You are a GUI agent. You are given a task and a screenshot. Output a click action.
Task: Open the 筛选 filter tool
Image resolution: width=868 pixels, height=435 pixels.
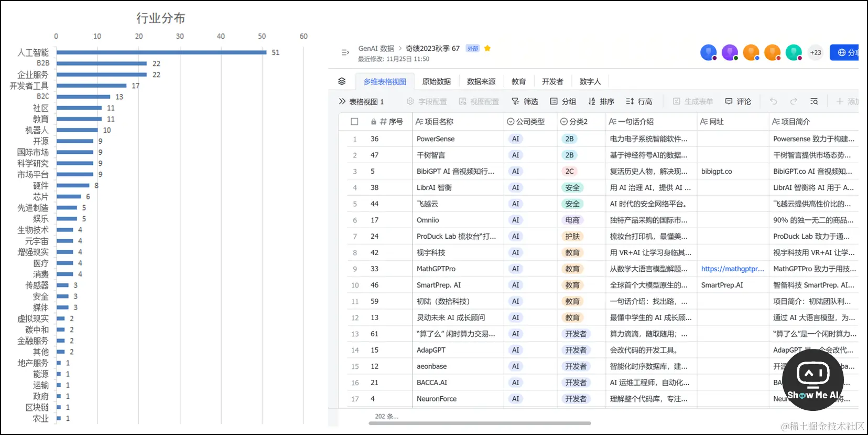(x=525, y=101)
